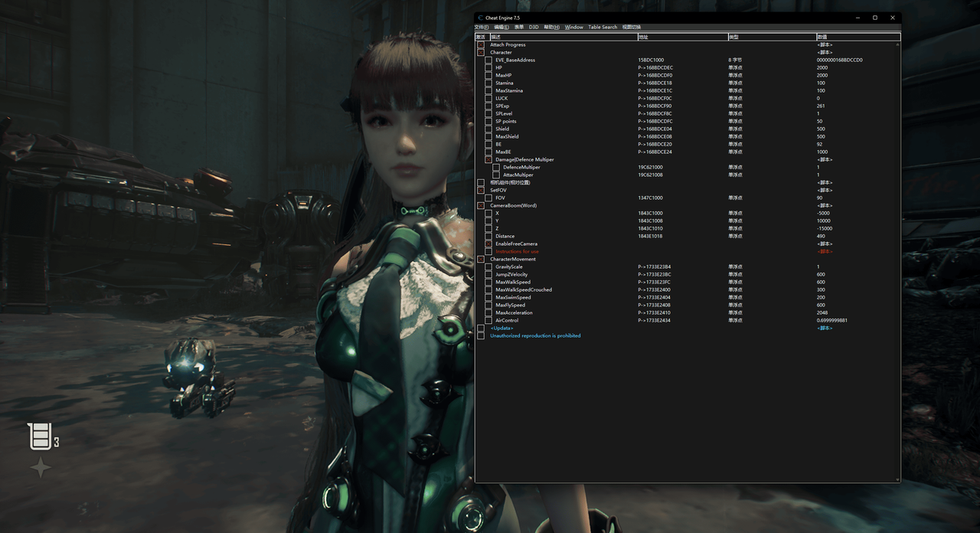Select the EVE_BaseAddress row description

point(515,60)
